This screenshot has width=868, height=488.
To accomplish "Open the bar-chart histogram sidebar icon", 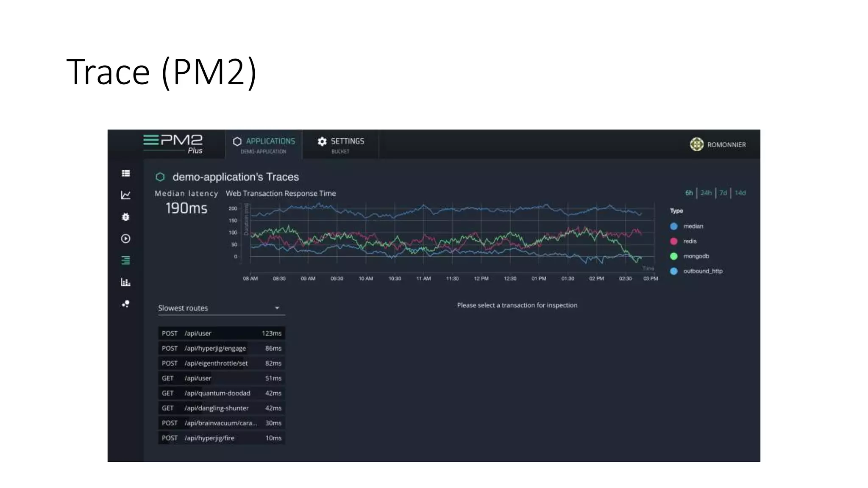I will pyautogui.click(x=125, y=282).
